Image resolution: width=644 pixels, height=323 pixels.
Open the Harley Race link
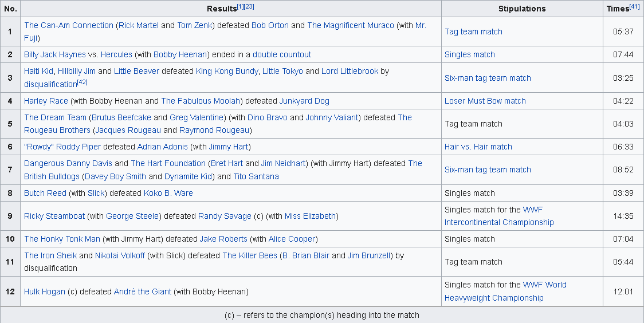point(46,101)
